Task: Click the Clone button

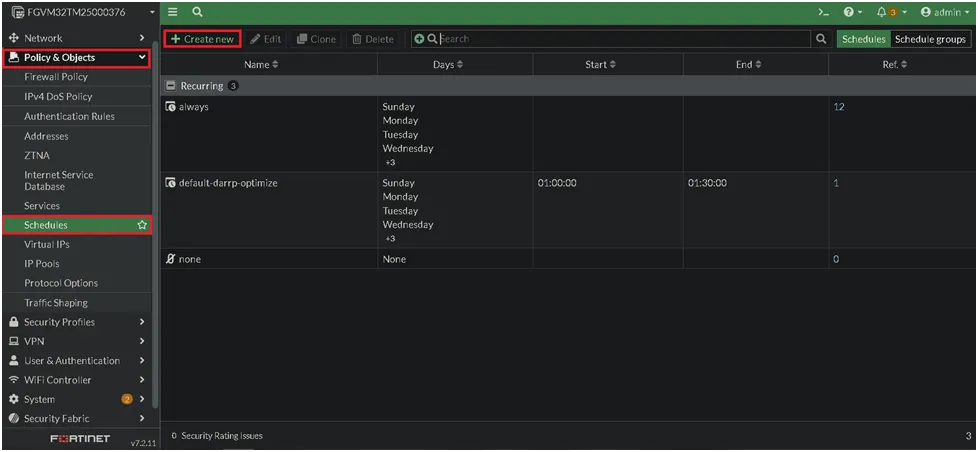Action: [316, 39]
